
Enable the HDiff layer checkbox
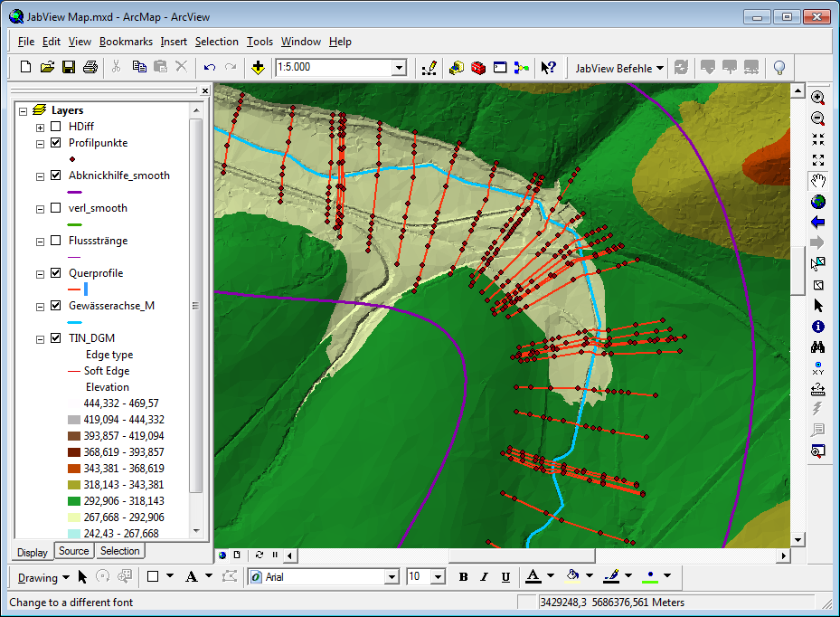56,127
